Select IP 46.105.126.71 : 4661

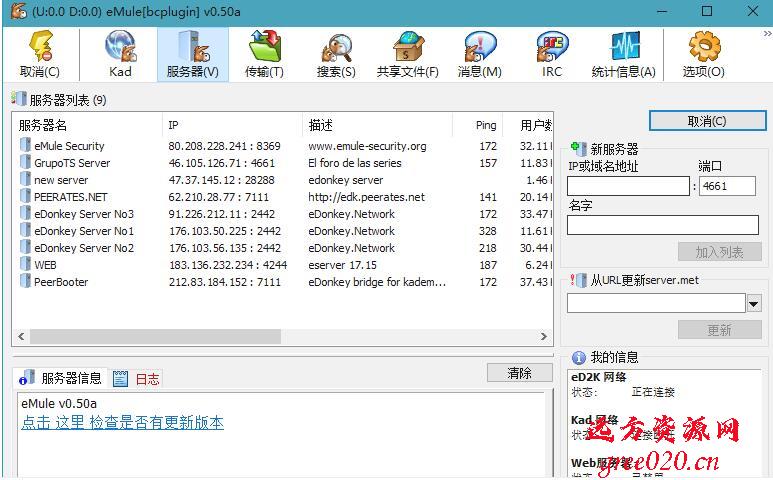tap(221, 163)
